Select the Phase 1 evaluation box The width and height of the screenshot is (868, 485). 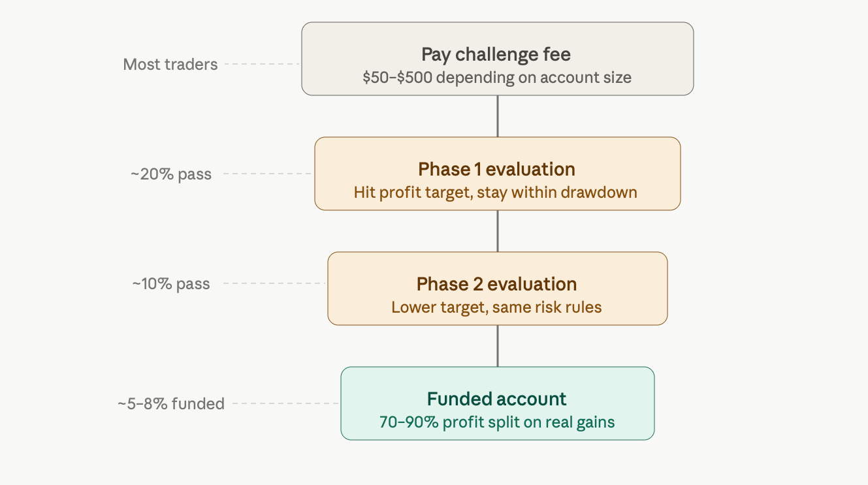tap(497, 174)
